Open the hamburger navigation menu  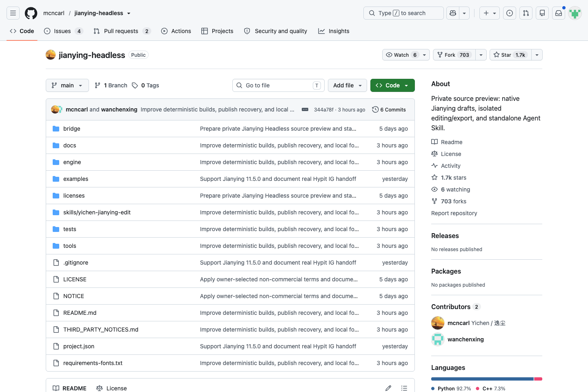pos(13,13)
